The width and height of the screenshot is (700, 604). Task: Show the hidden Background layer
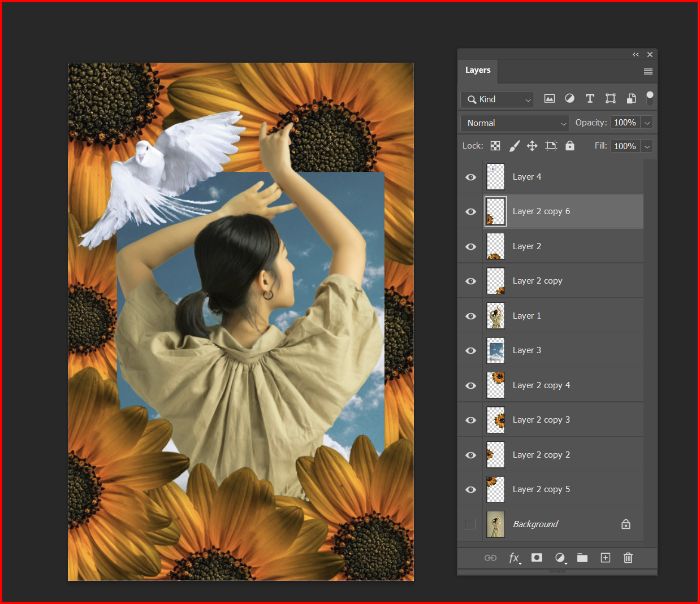tap(471, 524)
